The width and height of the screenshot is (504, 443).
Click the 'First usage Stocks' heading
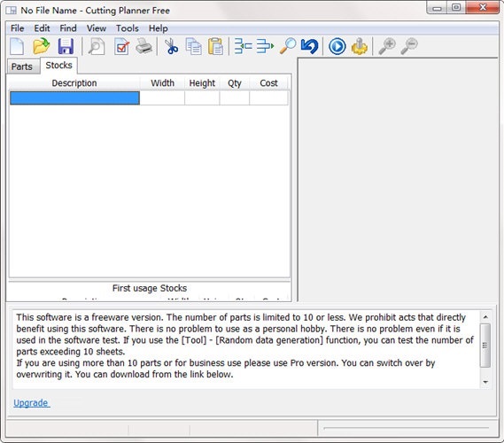tap(150, 288)
